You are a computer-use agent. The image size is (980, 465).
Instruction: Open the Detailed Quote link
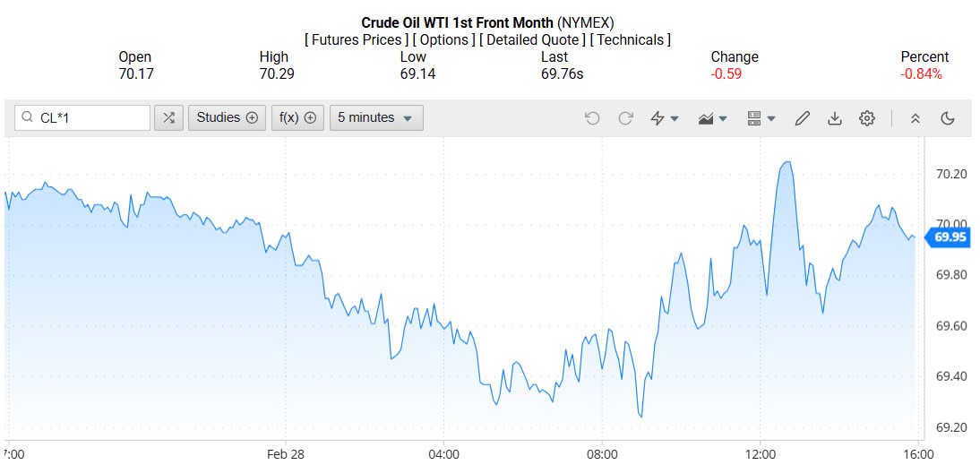533,39
